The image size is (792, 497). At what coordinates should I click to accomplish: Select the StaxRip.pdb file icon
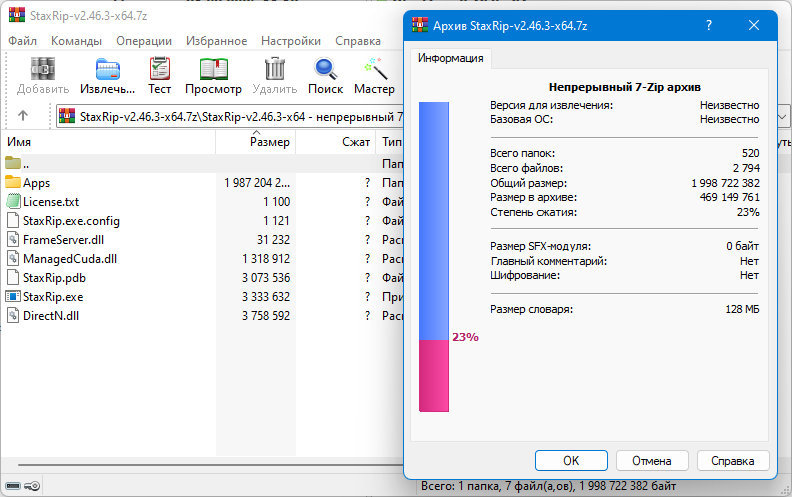click(13, 277)
